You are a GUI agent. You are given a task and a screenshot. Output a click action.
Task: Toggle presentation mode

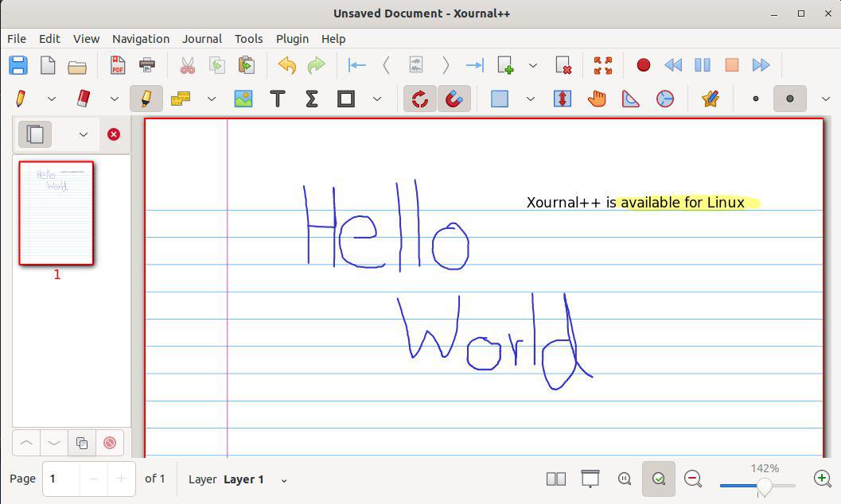click(x=590, y=479)
